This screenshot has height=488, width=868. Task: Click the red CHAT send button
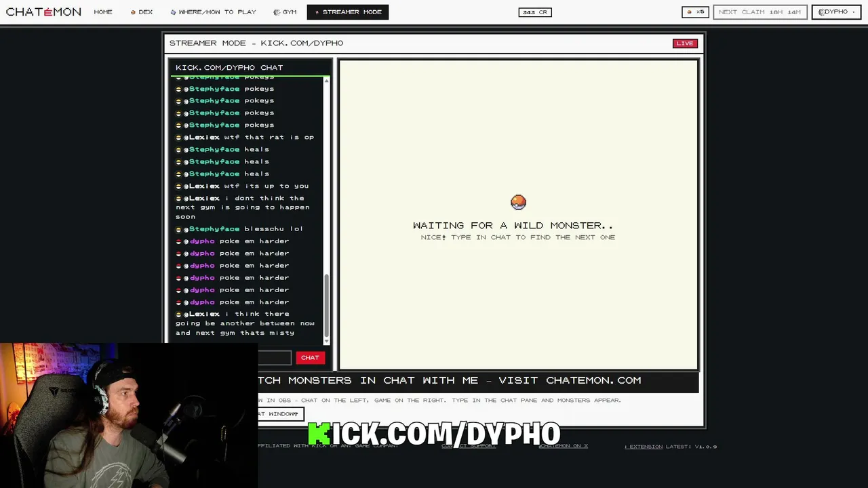coord(310,357)
